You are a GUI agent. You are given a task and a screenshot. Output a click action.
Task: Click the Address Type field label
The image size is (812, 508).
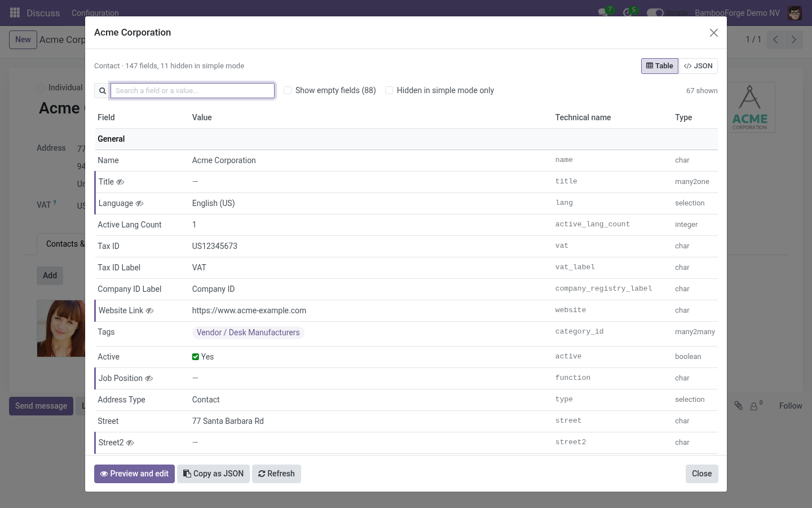pos(121,400)
